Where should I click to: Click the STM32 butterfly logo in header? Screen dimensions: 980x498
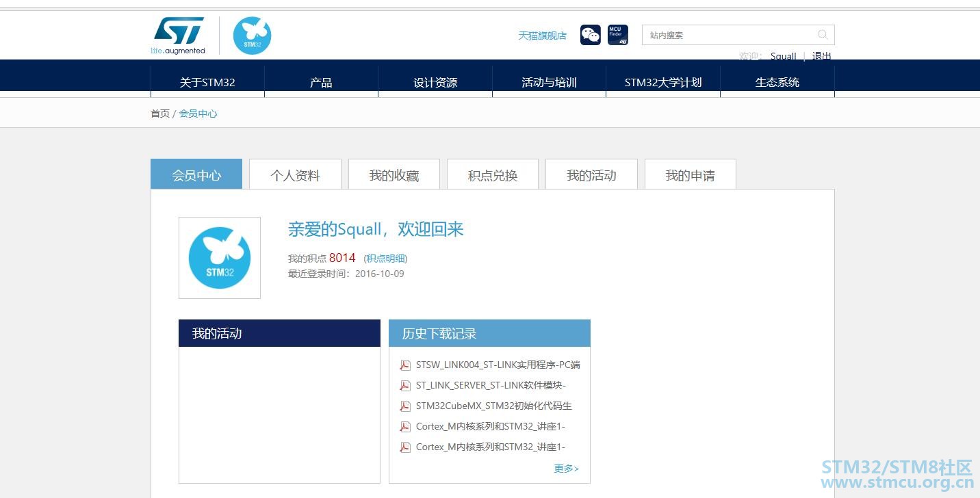[252, 36]
